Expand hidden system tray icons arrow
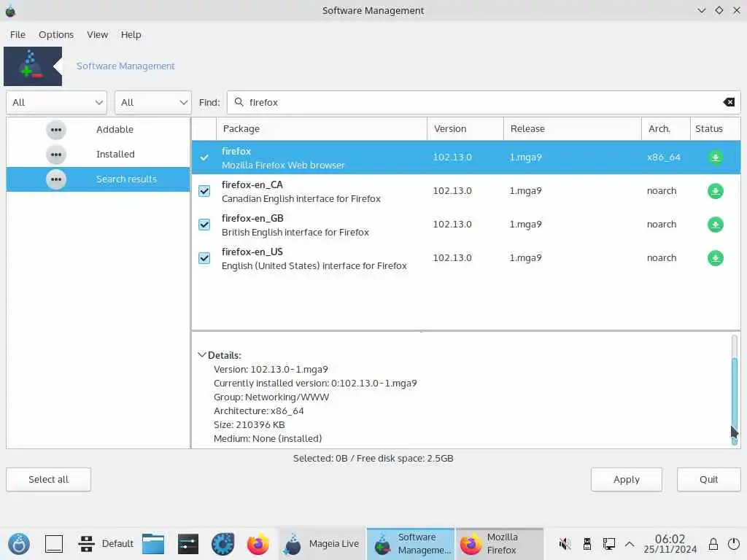 click(630, 544)
